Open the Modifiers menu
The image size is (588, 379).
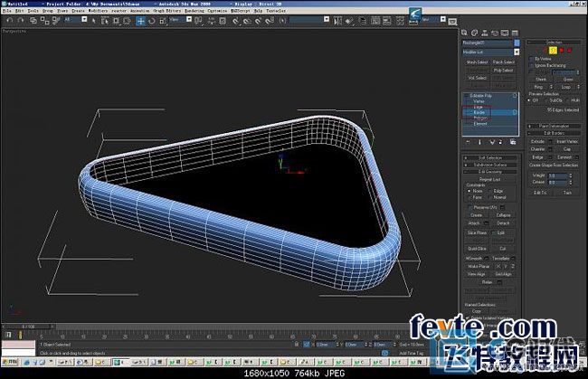pyautogui.click(x=98, y=11)
